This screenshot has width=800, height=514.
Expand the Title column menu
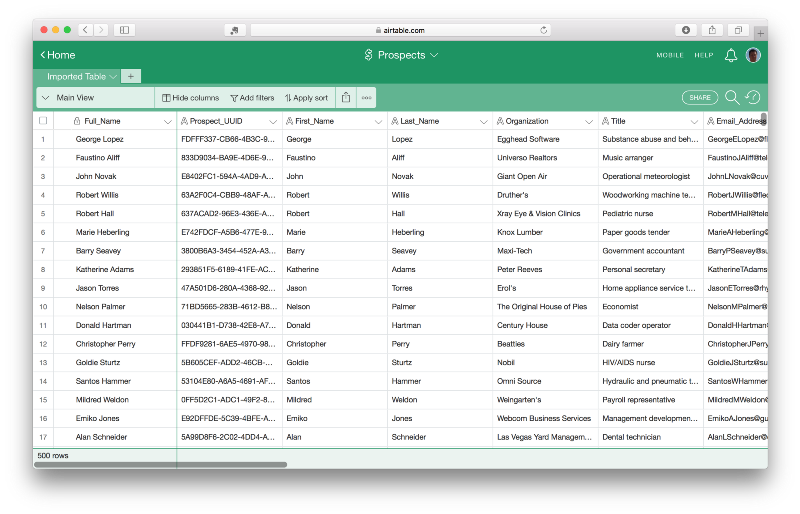pyautogui.click(x=694, y=121)
